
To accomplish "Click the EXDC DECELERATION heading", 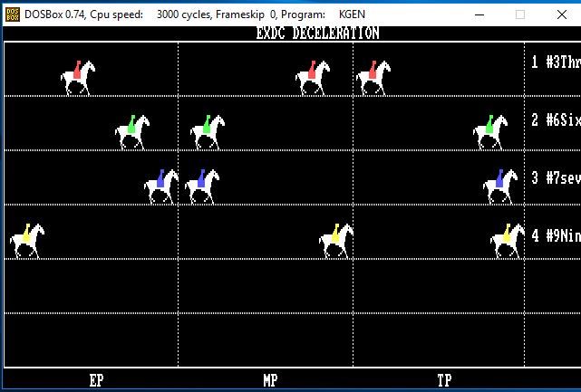I will pos(317,33).
